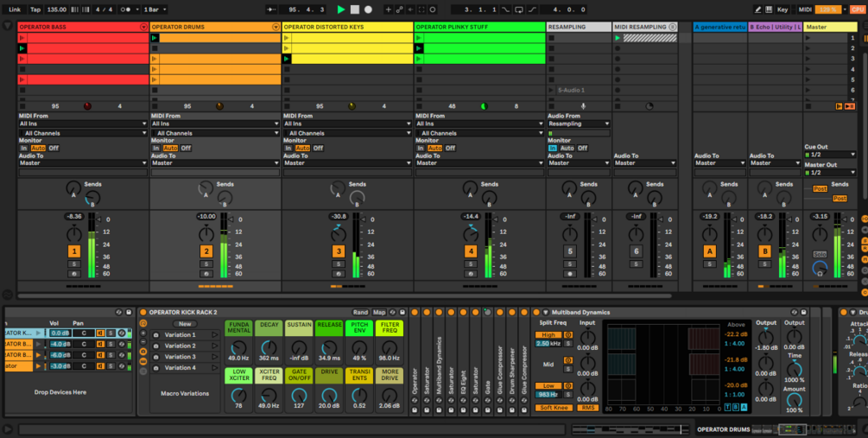Open Audio From Resampling dropdown
This screenshot has height=438, width=868.
(x=579, y=124)
